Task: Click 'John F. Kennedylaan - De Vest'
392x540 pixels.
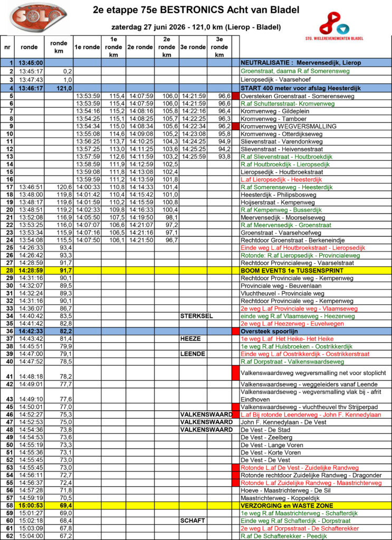Action: [x=283, y=422]
